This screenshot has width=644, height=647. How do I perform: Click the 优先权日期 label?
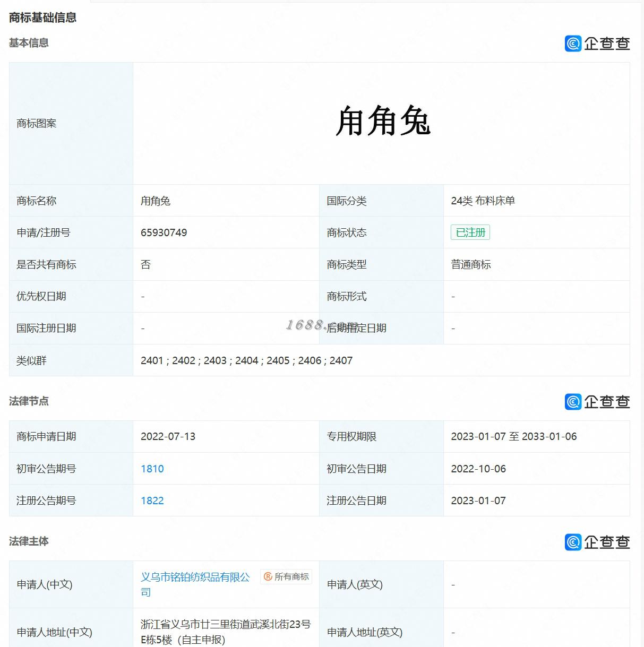coord(41,296)
